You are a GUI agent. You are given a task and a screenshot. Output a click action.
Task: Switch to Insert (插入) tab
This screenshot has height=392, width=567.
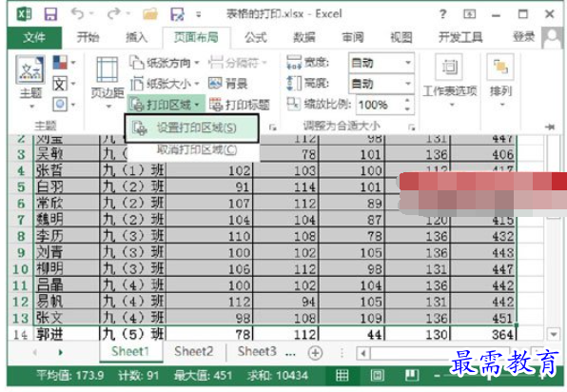click(x=136, y=37)
